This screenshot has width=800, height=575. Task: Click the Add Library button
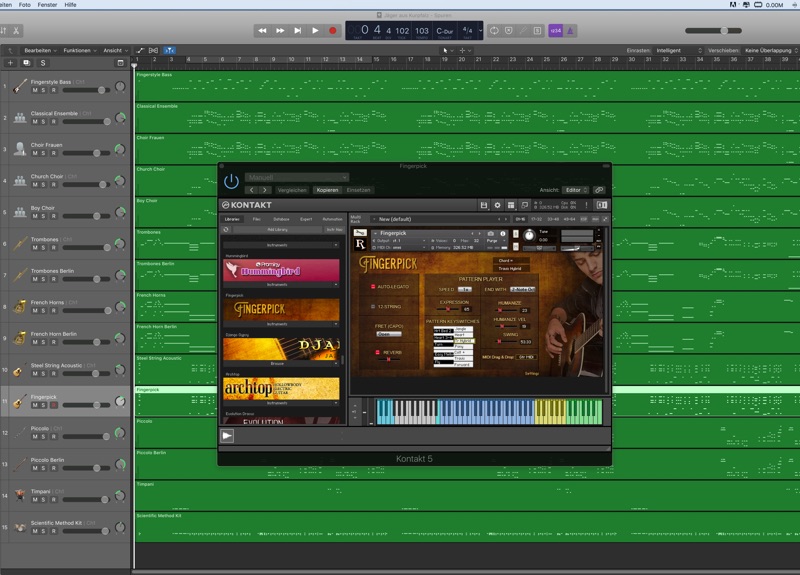click(278, 230)
